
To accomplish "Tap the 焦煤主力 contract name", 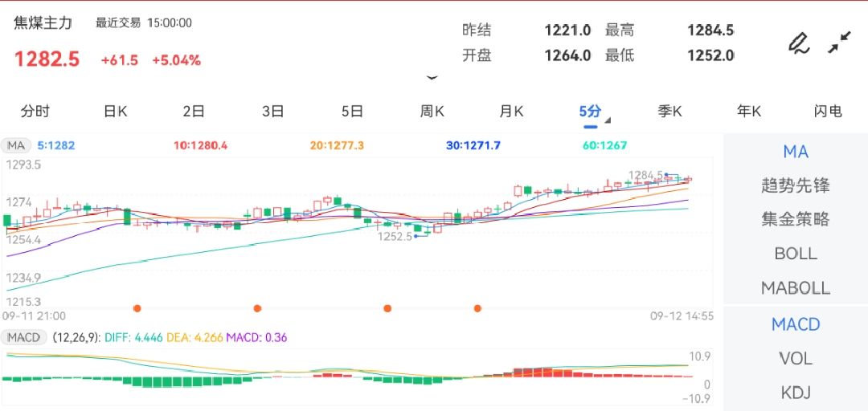I will click(x=43, y=24).
